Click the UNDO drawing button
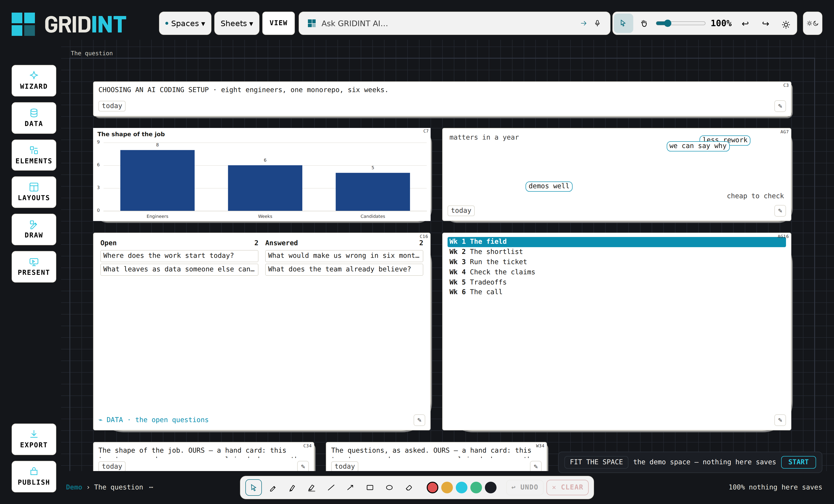Viewport: 834px width, 504px height. pos(525,488)
